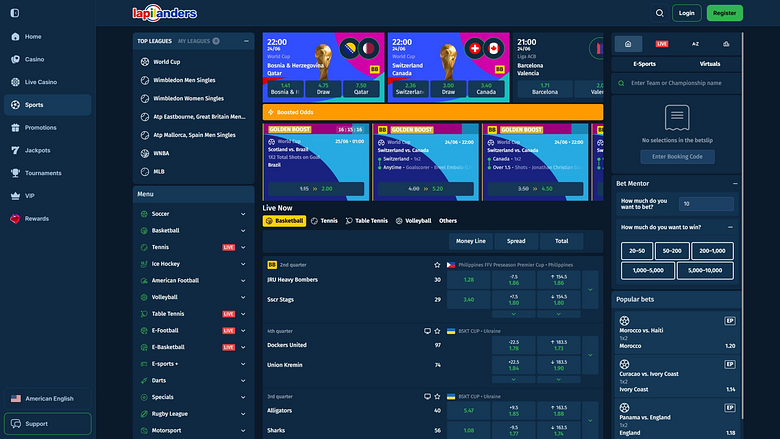Expand more markets for Dockers United match
Viewport: 780px width, 439px height.
coord(590,355)
